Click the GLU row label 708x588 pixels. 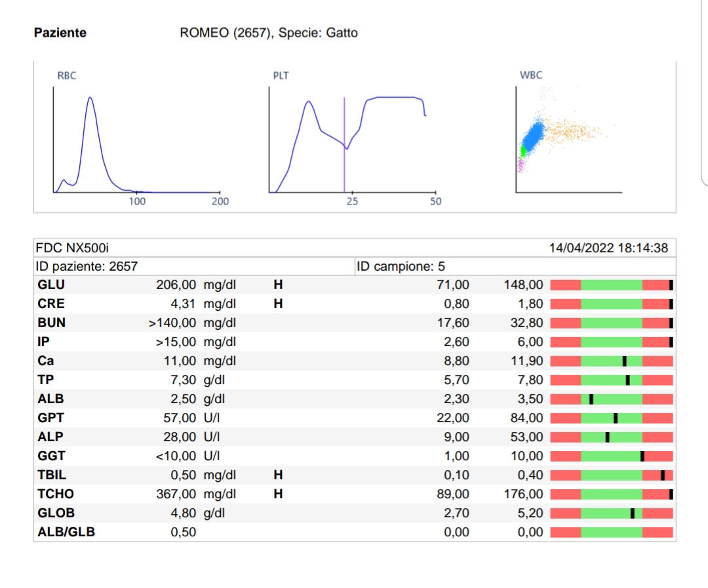click(51, 284)
